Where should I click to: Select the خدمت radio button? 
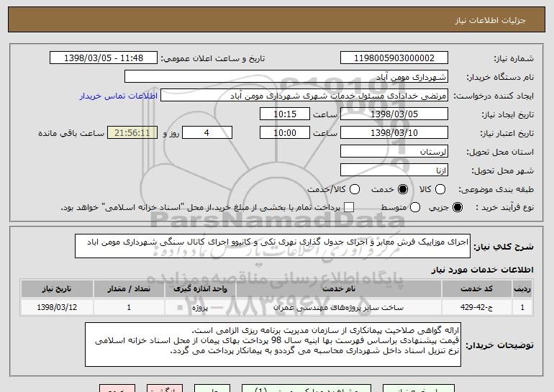(x=403, y=190)
